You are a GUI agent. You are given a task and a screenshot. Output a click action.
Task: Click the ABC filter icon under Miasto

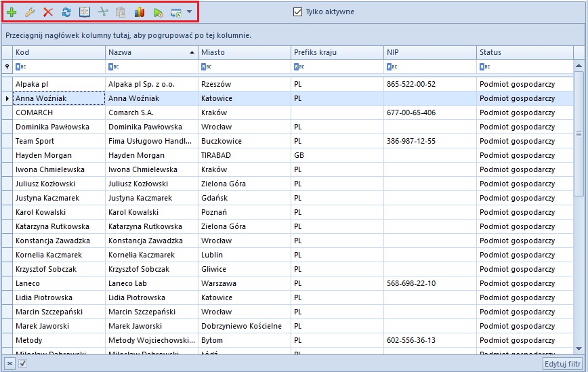tap(206, 67)
